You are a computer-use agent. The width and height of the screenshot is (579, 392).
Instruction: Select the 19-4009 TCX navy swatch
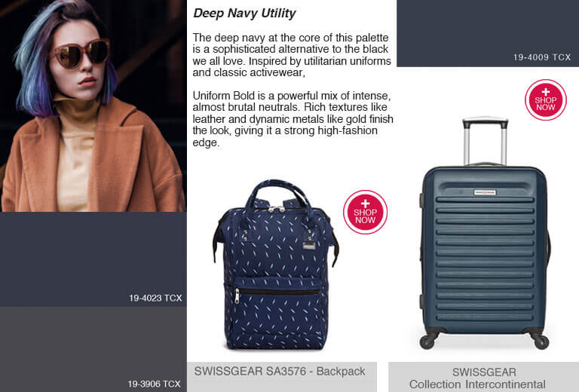[x=488, y=33]
